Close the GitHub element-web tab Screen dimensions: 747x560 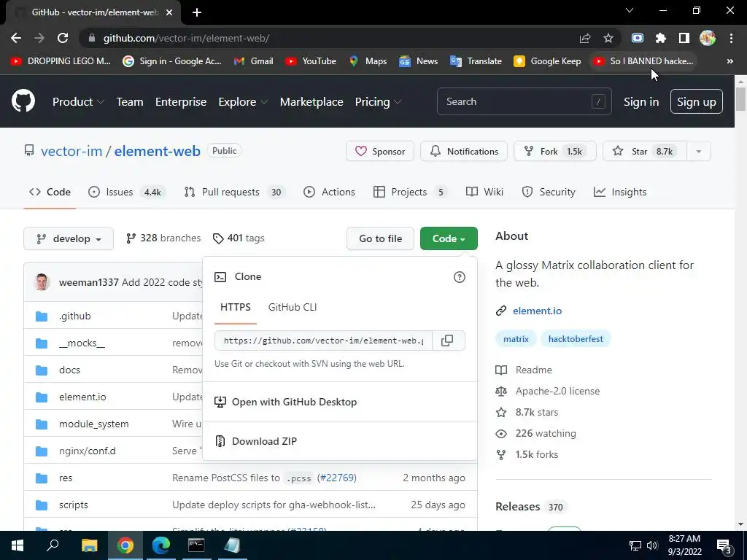pyautogui.click(x=169, y=12)
